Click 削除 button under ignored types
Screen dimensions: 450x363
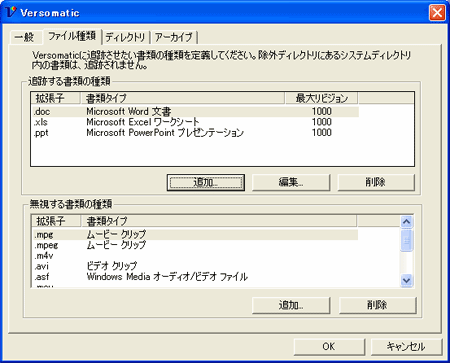click(378, 305)
